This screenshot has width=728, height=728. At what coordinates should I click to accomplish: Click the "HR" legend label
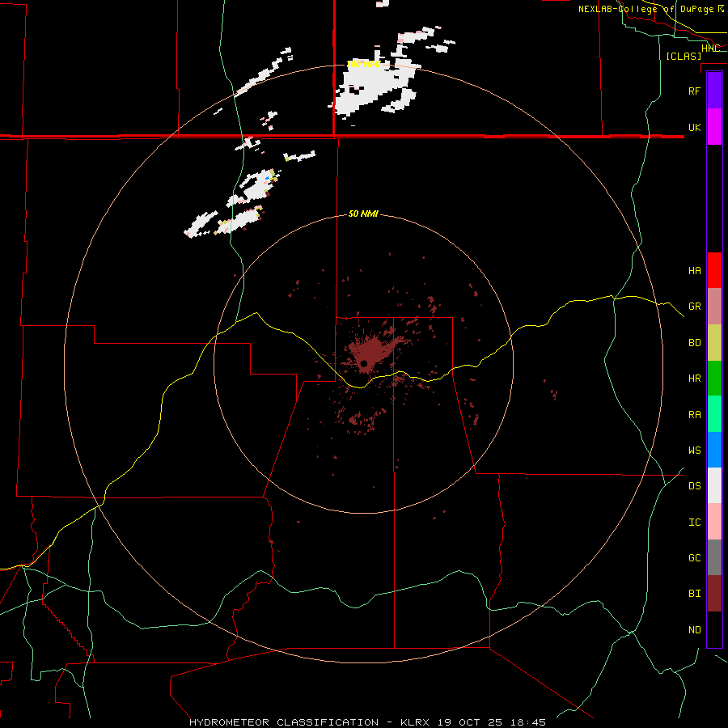click(694, 379)
